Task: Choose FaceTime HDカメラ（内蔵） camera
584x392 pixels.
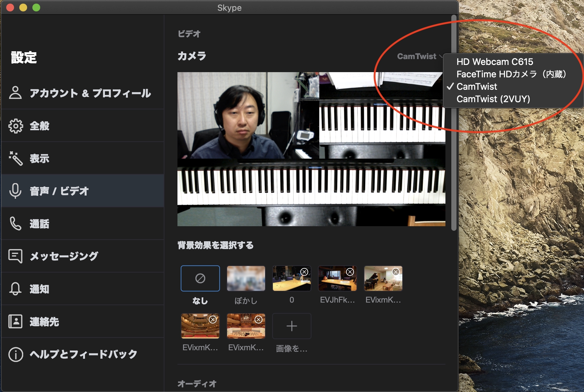Action: pyautogui.click(x=513, y=74)
